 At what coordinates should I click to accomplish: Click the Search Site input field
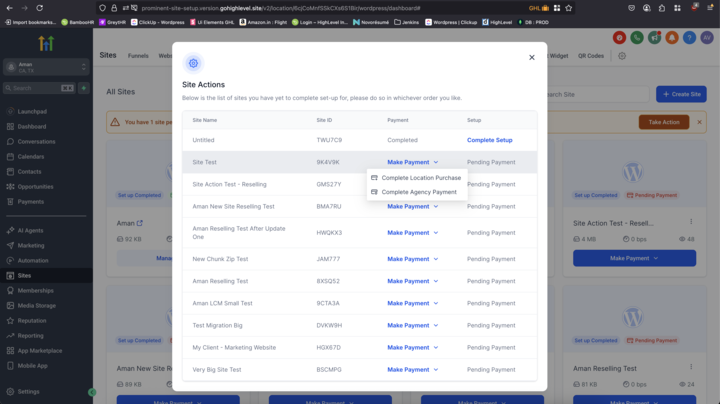click(597, 95)
